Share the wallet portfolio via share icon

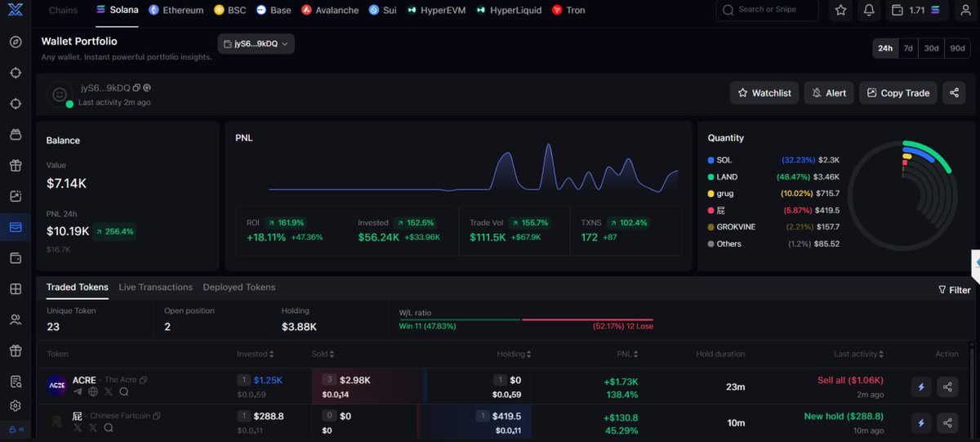coord(954,93)
